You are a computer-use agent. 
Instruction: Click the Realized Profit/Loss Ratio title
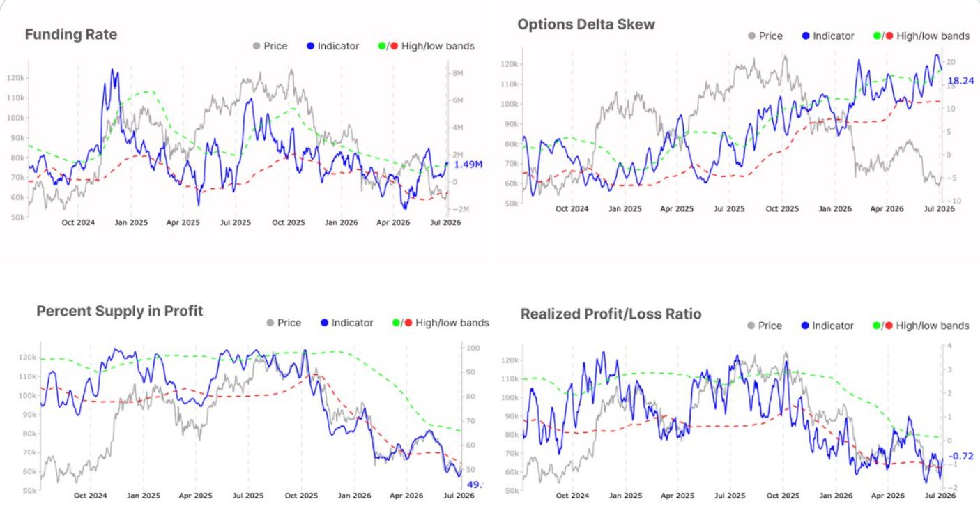(x=611, y=314)
